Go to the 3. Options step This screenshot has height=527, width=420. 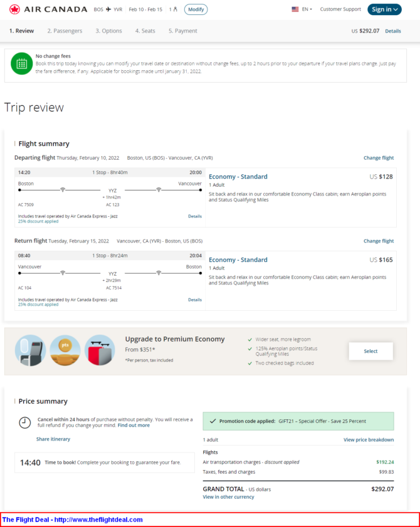coord(108,31)
